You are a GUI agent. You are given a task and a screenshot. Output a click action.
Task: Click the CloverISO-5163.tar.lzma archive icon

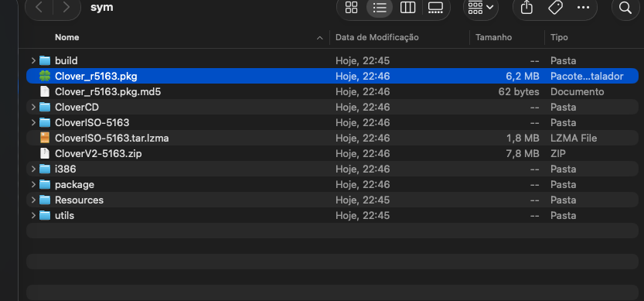click(x=45, y=139)
